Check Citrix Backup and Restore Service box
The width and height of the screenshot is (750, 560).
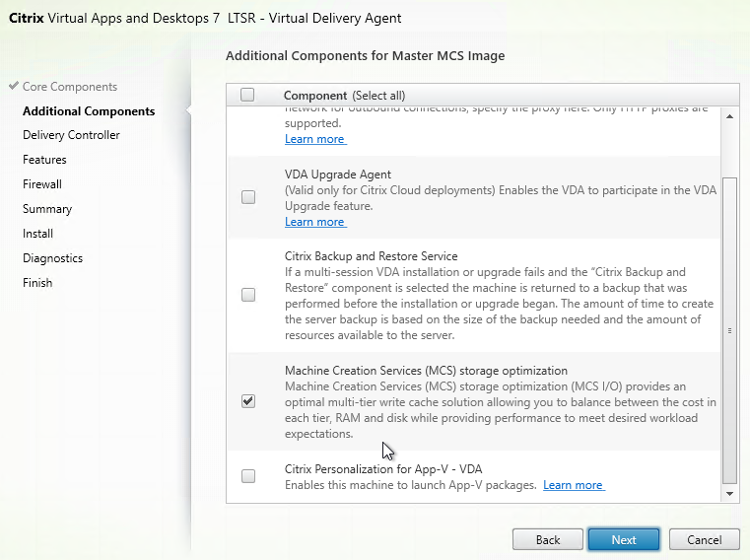[248, 295]
